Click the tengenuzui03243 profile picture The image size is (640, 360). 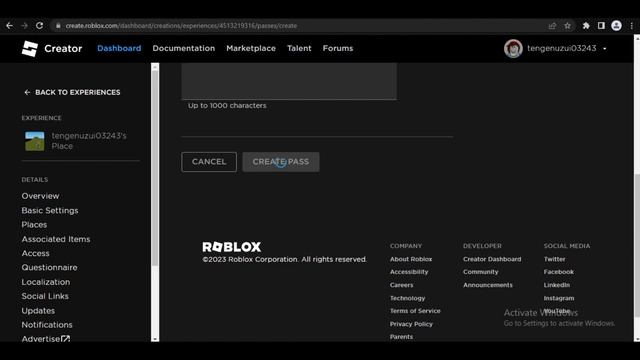tap(513, 49)
